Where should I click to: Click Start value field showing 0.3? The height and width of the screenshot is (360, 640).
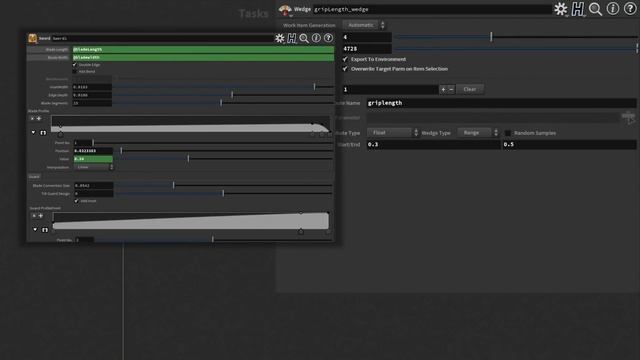pyautogui.click(x=433, y=144)
